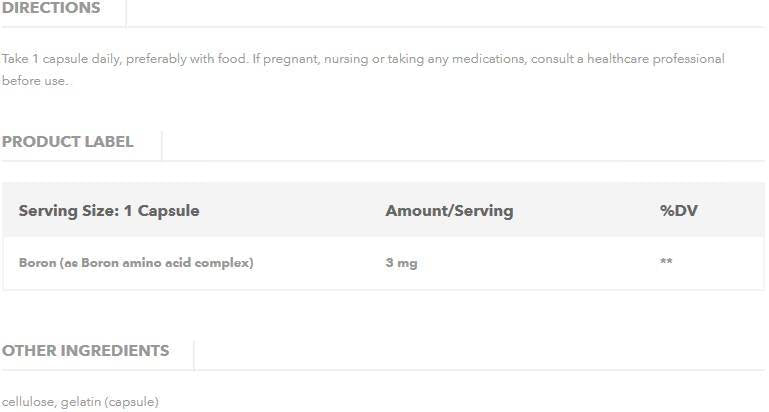Screen dimensions: 769x412
Task: Select the PRODUCT LABEL section heading
Action: (x=67, y=141)
